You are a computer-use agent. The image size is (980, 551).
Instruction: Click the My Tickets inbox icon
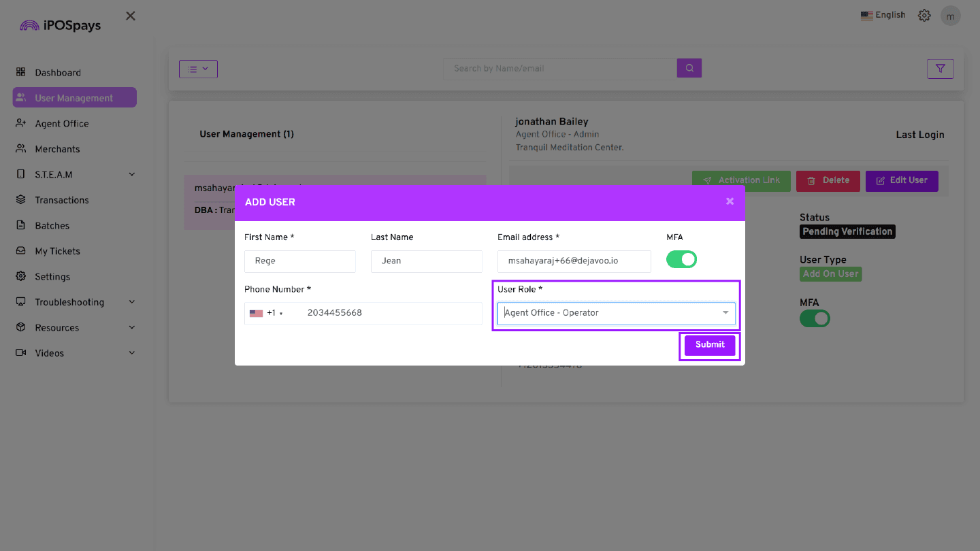[x=21, y=251]
